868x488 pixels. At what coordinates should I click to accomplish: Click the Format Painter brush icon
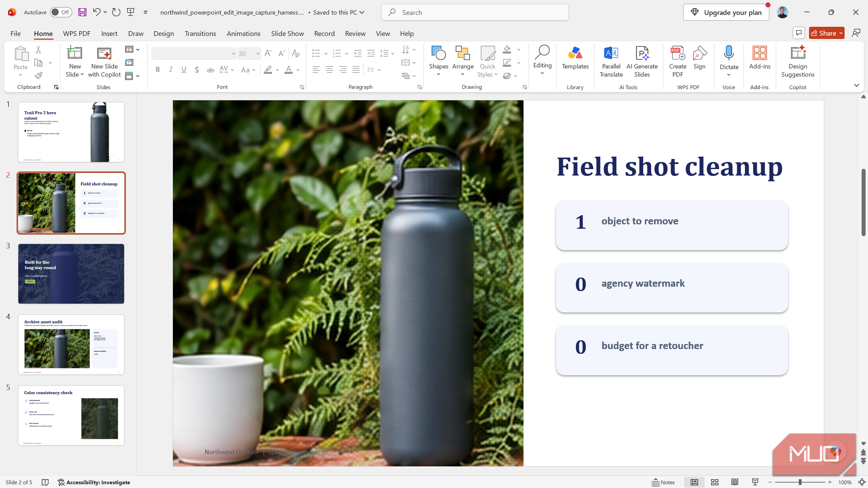[x=38, y=76]
